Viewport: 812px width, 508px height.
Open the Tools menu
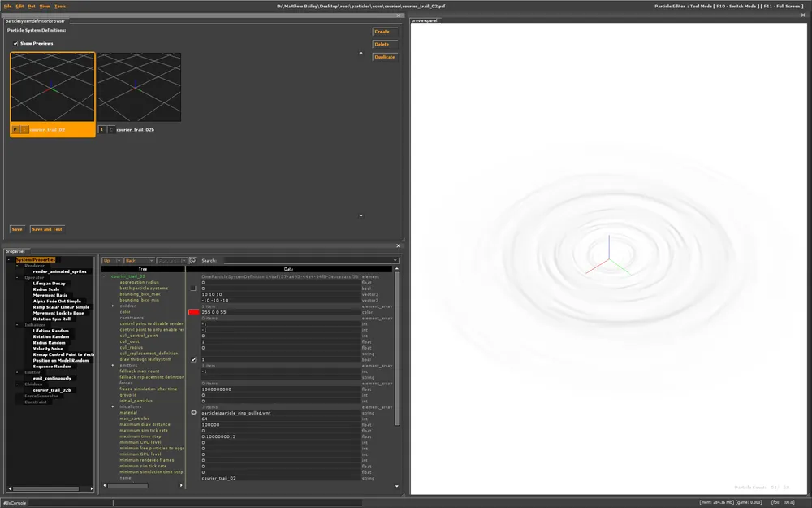pyautogui.click(x=60, y=6)
